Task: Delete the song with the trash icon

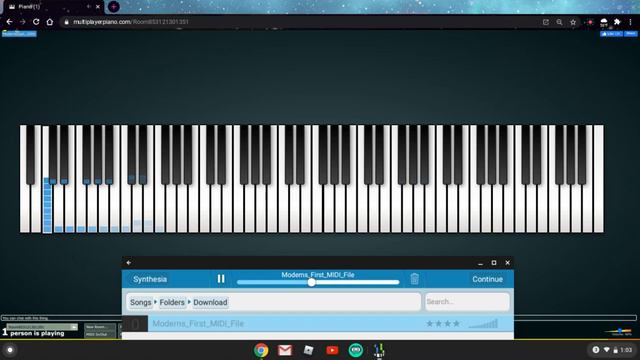Action: (414, 279)
